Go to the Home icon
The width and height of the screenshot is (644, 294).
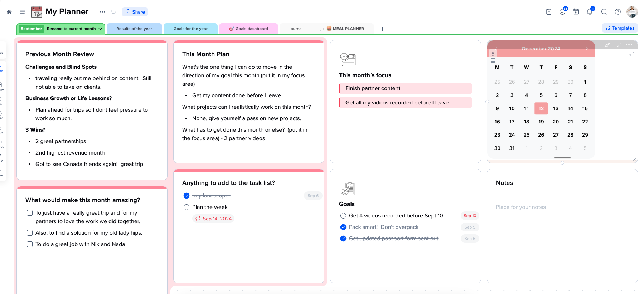(9, 12)
